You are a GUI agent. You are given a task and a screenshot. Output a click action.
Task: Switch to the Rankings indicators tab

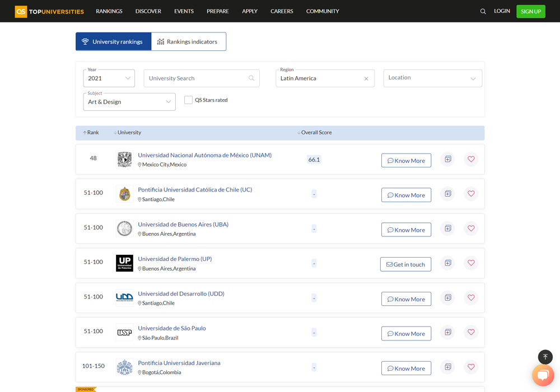click(x=189, y=41)
